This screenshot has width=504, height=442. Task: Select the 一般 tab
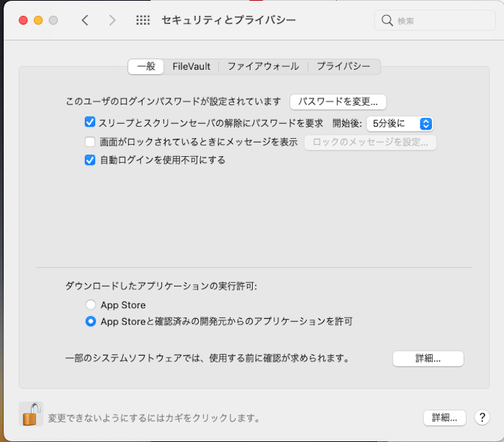146,66
